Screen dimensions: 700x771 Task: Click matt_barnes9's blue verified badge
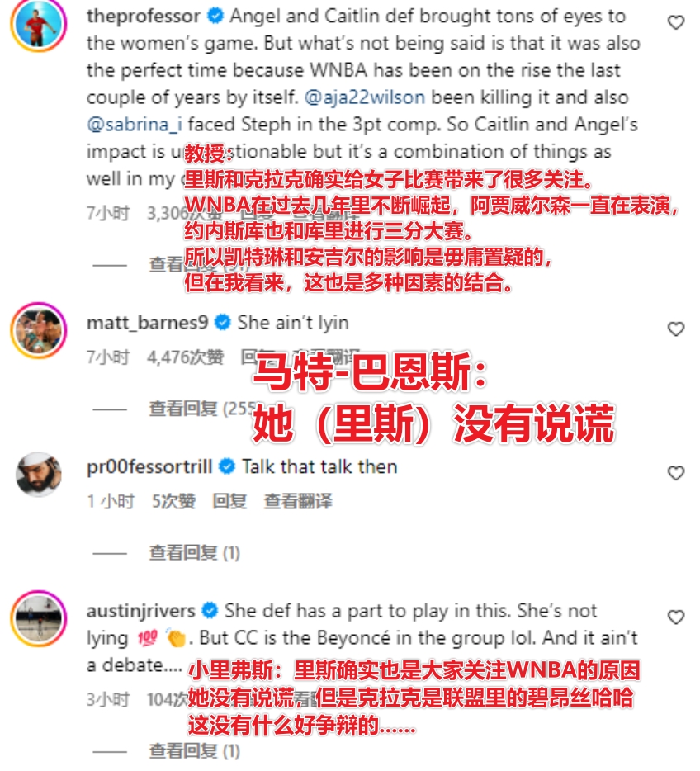pyautogui.click(x=223, y=323)
